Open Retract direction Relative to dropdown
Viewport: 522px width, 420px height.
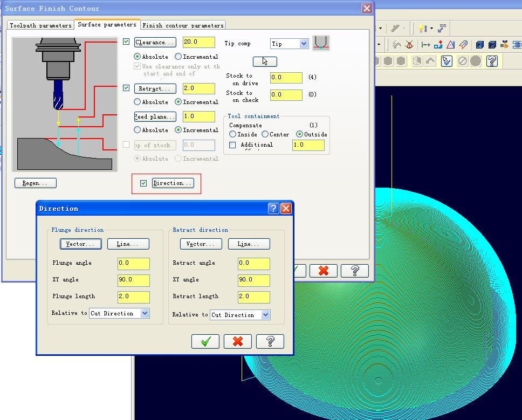pos(265,315)
